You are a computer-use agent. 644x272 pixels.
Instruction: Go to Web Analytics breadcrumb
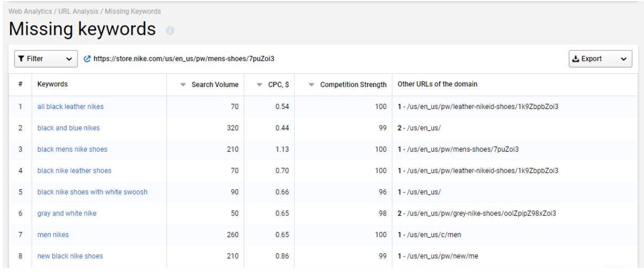pos(29,11)
